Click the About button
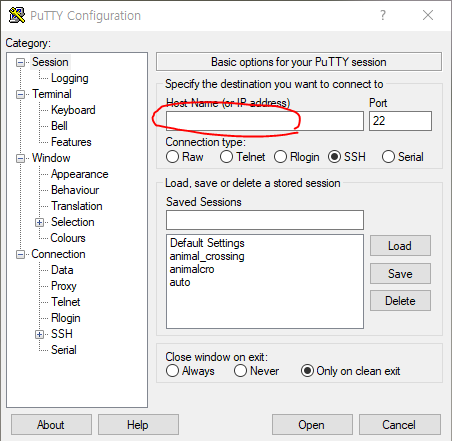Image resolution: width=452 pixels, height=441 pixels. click(x=51, y=425)
